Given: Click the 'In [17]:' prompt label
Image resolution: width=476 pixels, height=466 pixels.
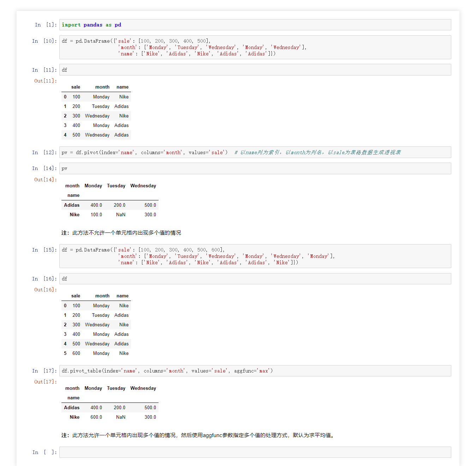Looking at the screenshot, I should click(44, 371).
